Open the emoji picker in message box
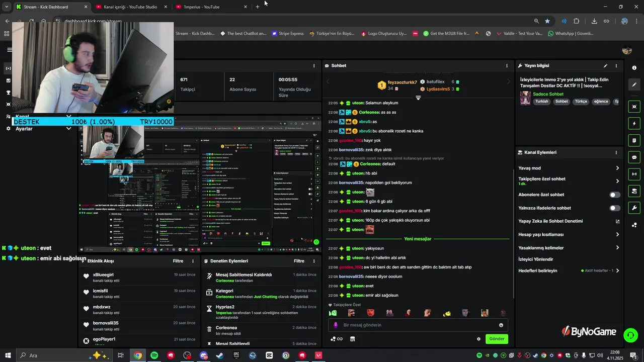644x362 pixels. pyautogui.click(x=501, y=325)
